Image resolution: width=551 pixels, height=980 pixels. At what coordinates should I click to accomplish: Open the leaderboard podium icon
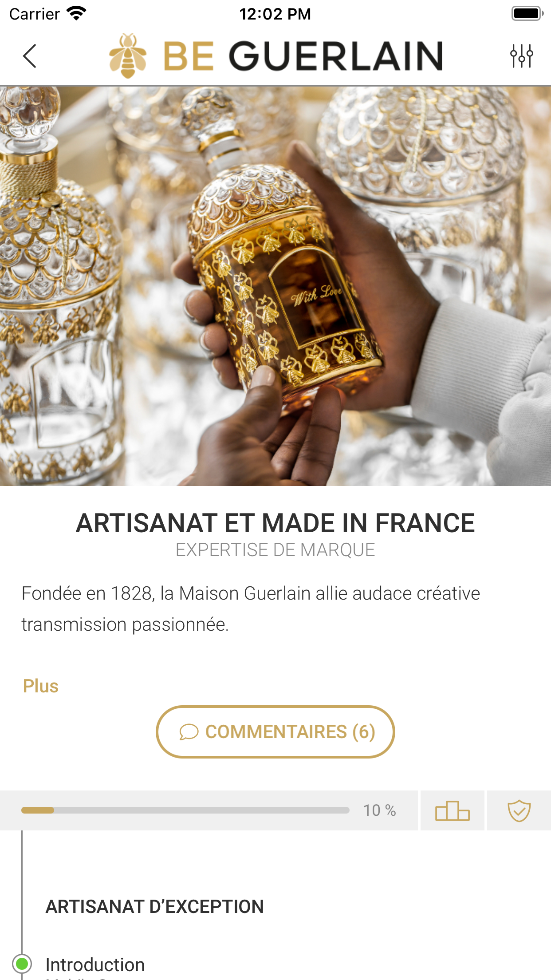(453, 810)
